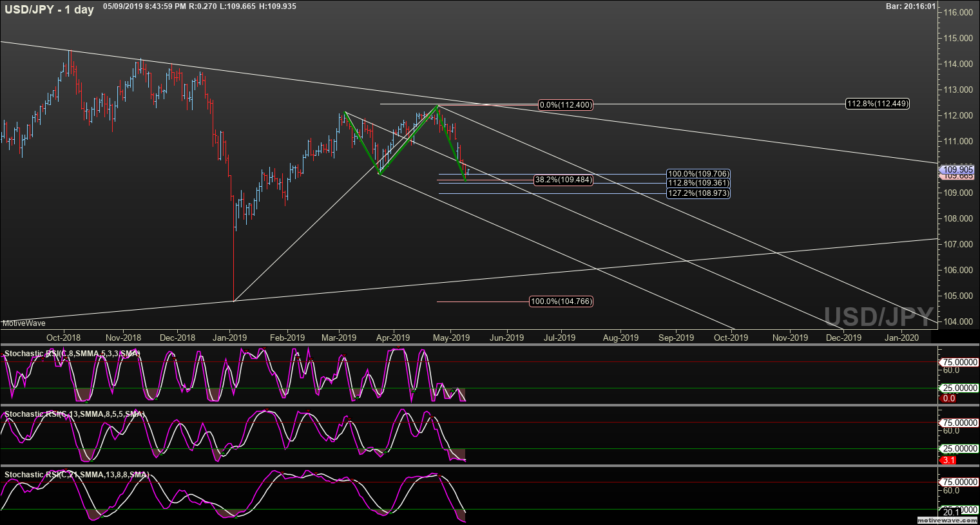Click the 100.0%(109.706) Fibonacci label
This screenshot has width=980, height=525.
coord(698,174)
